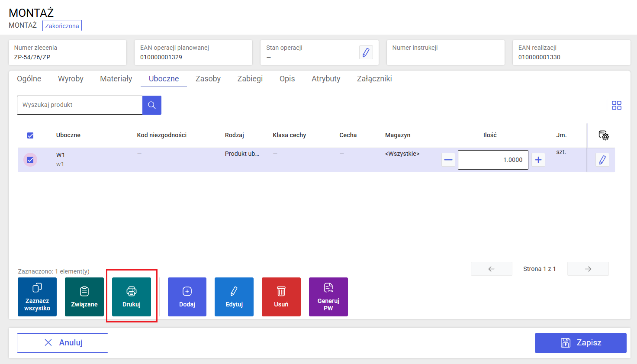
Task: Click the magnifier search button
Action: click(152, 105)
